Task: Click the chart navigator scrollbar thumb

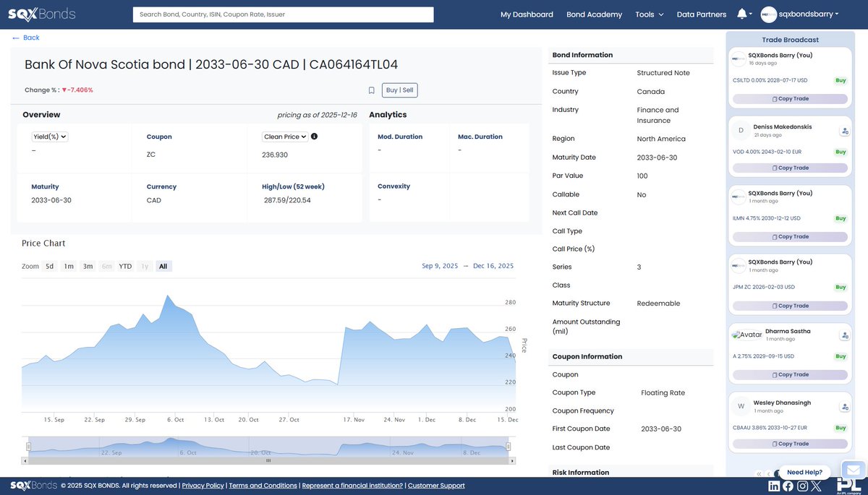Action: (x=268, y=460)
